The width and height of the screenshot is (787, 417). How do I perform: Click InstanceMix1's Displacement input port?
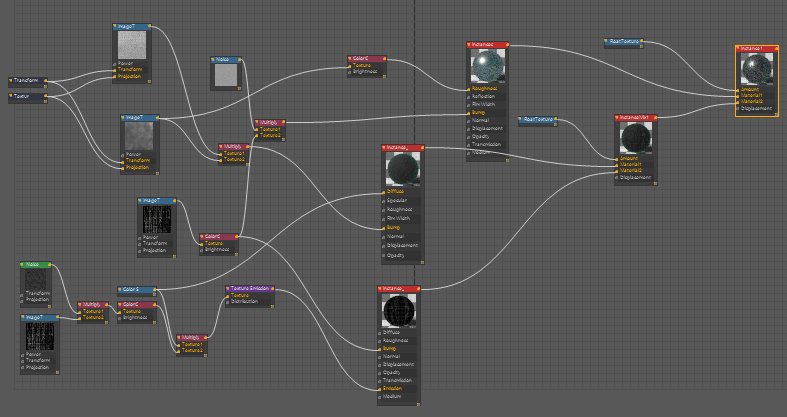[x=617, y=177]
